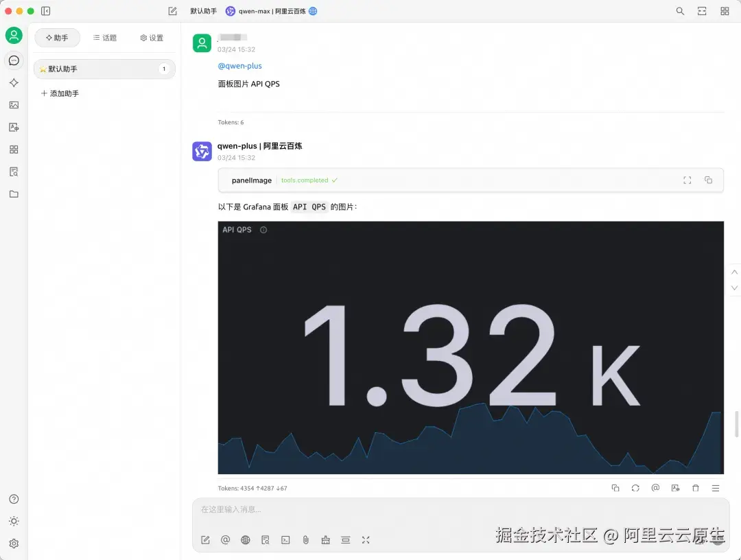The height and width of the screenshot is (560, 741).
Task: Enable web search via the globe icon
Action: [x=245, y=539]
